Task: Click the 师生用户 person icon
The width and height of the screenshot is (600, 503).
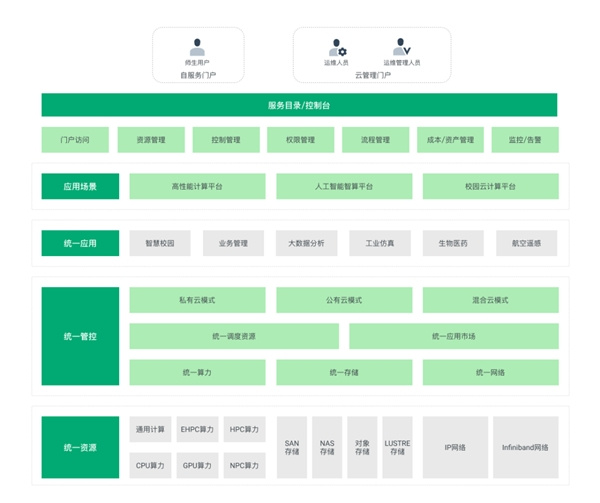Action: (197, 47)
